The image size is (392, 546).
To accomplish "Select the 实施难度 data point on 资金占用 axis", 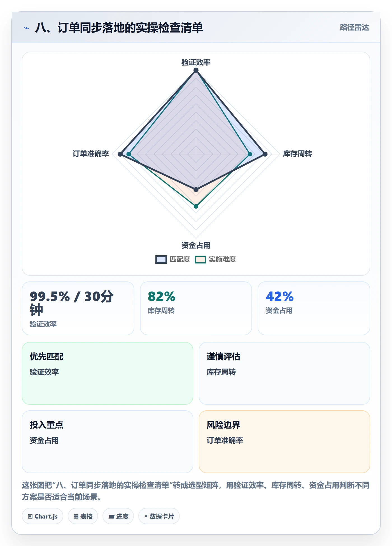I will 196,206.
